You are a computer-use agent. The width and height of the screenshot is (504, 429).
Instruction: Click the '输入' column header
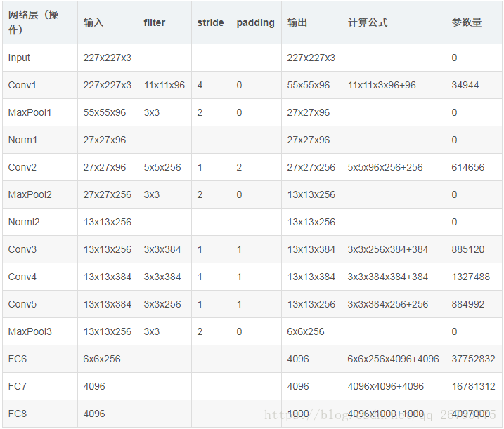pyautogui.click(x=93, y=22)
